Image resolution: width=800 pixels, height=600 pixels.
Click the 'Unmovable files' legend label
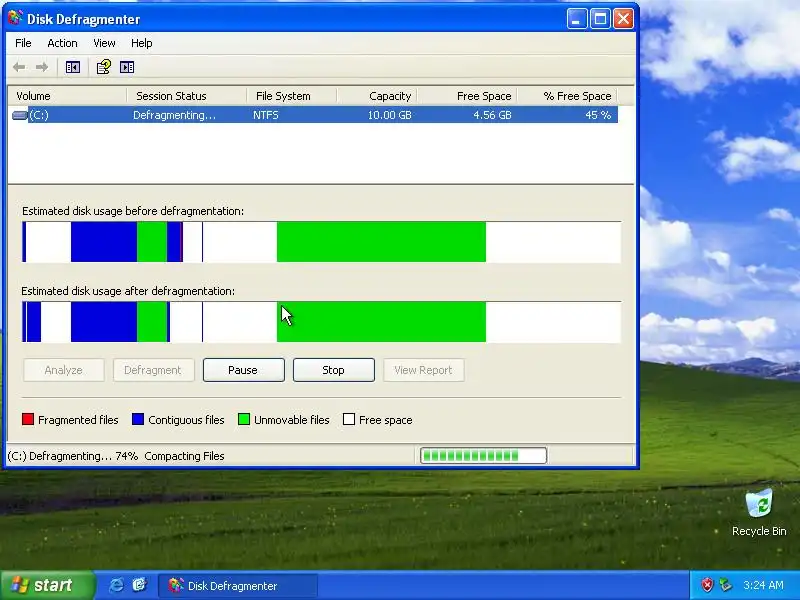click(x=292, y=420)
